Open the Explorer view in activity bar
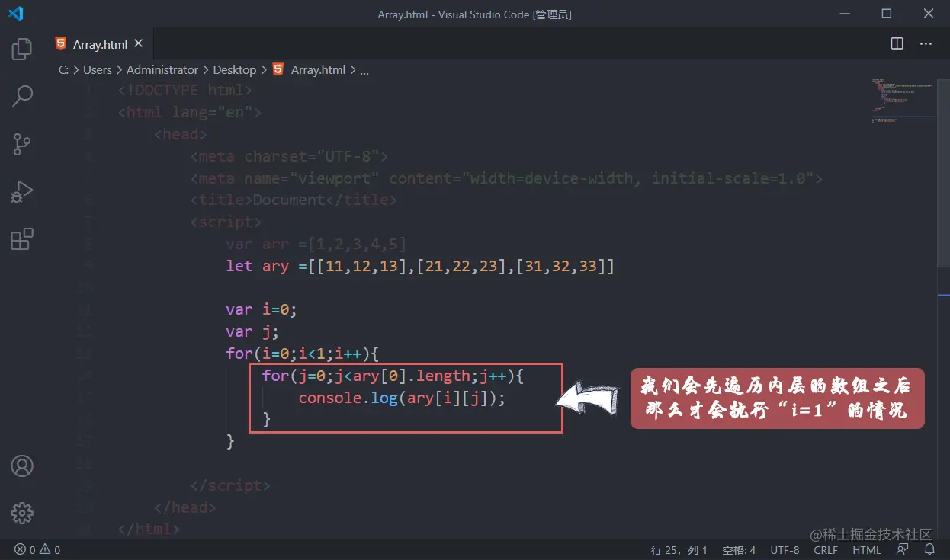950x560 pixels. click(x=22, y=49)
